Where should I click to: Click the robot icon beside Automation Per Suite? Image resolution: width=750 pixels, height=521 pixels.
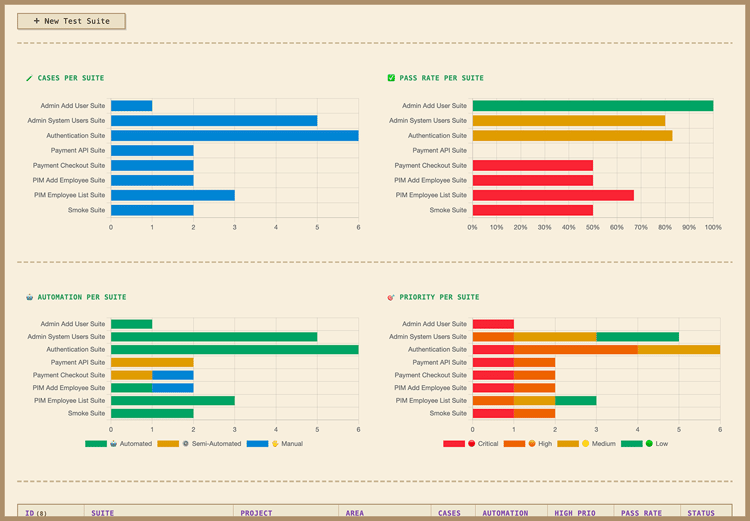[x=30, y=297]
